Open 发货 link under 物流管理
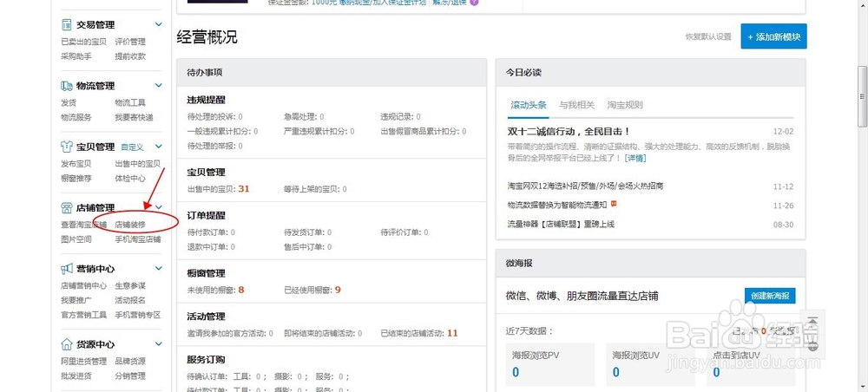 pyautogui.click(x=69, y=103)
